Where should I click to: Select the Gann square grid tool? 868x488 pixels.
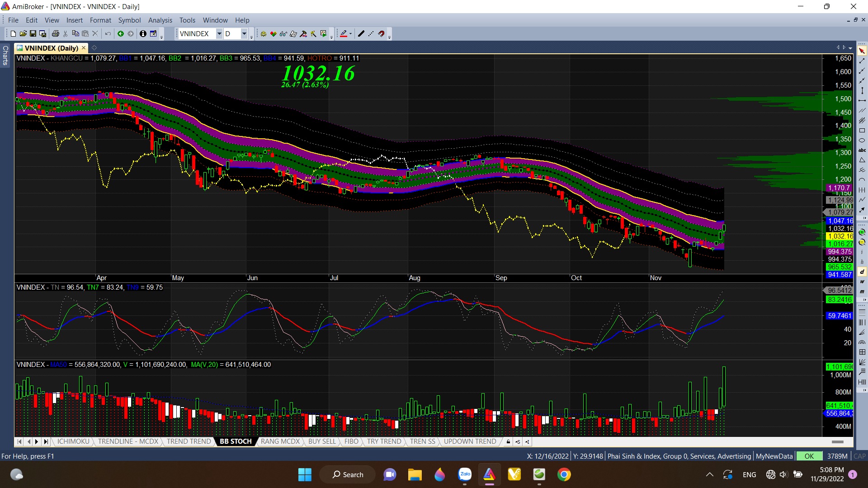(x=862, y=352)
